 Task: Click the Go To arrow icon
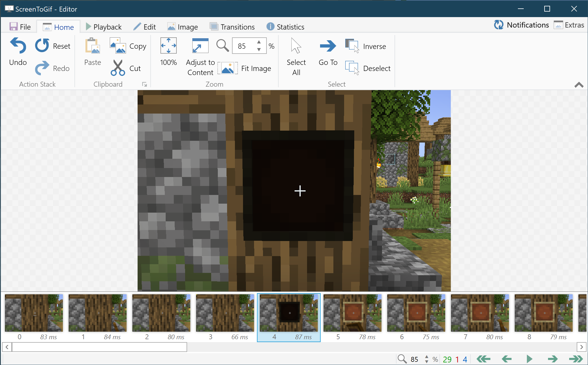point(328,46)
